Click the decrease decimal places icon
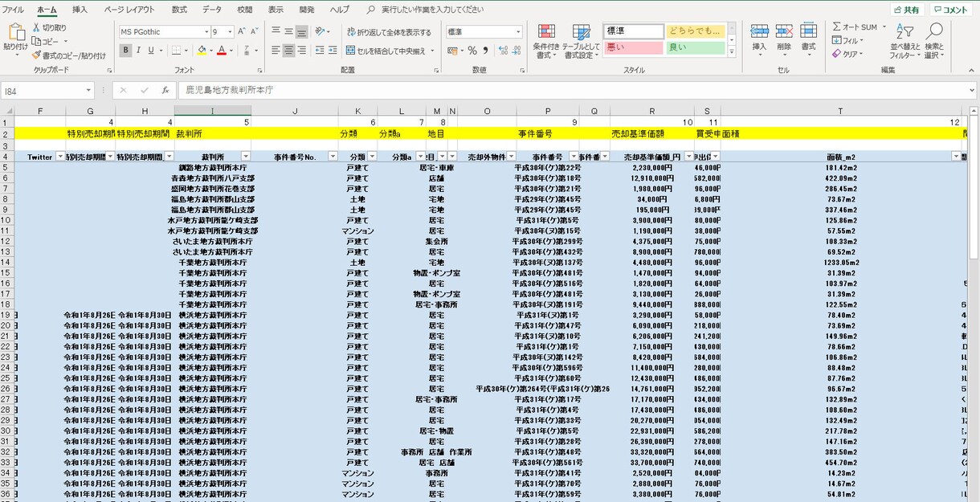This screenshot has width=980, height=502. pyautogui.click(x=516, y=50)
